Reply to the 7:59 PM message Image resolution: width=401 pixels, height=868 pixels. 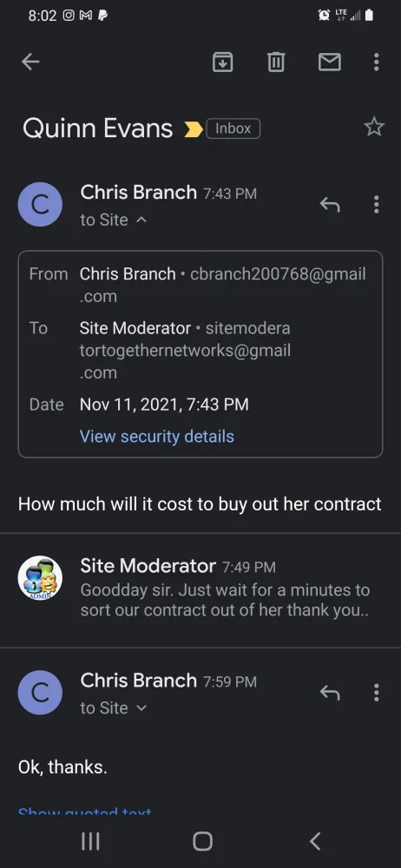(x=330, y=692)
